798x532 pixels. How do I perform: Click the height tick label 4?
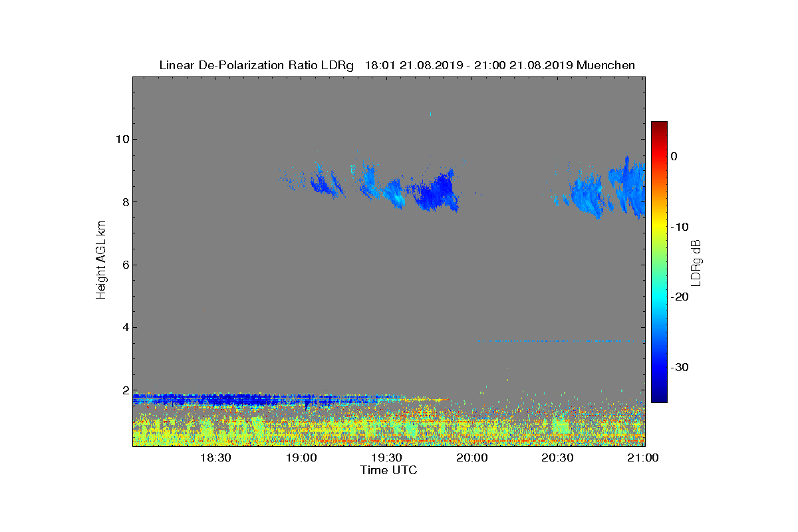point(124,327)
